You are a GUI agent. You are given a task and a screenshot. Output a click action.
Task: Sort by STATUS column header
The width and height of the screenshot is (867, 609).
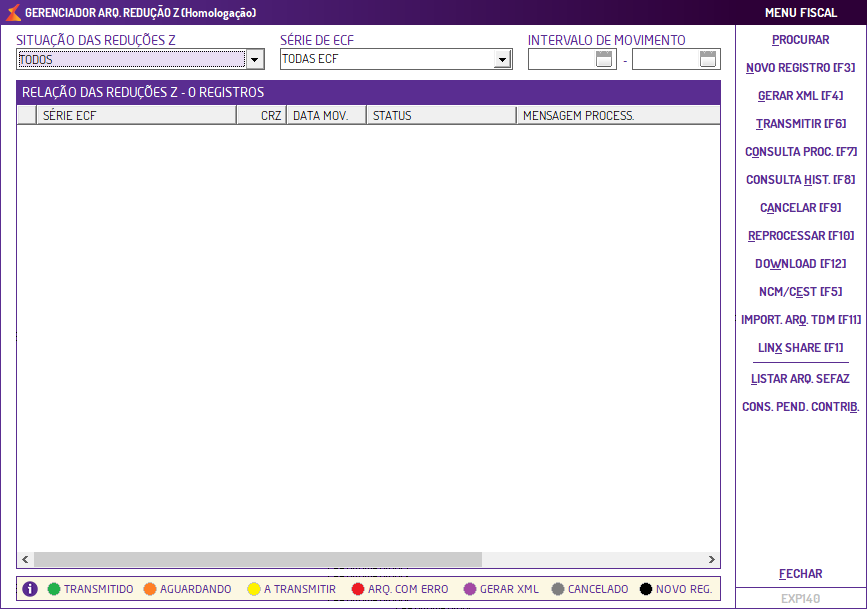[441, 116]
